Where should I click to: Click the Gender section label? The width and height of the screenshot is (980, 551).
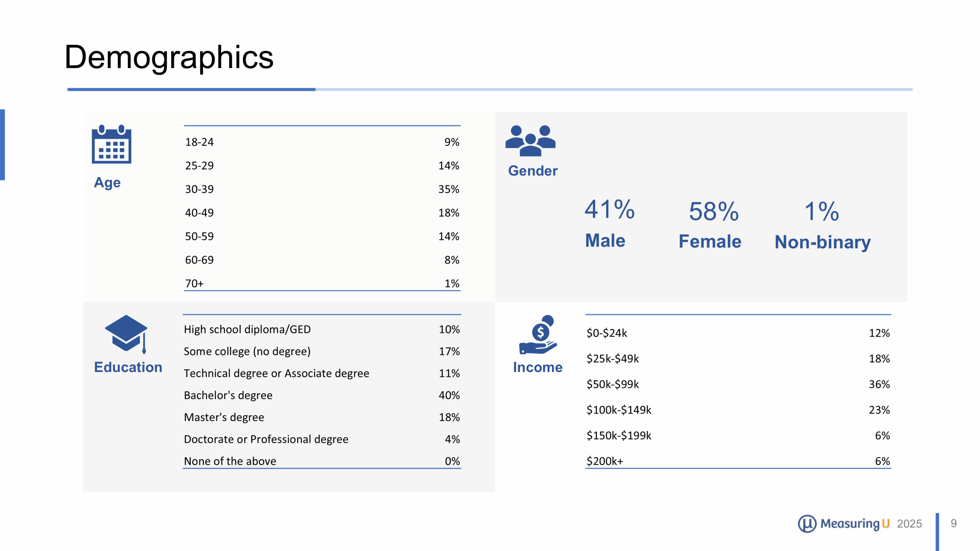pos(532,171)
